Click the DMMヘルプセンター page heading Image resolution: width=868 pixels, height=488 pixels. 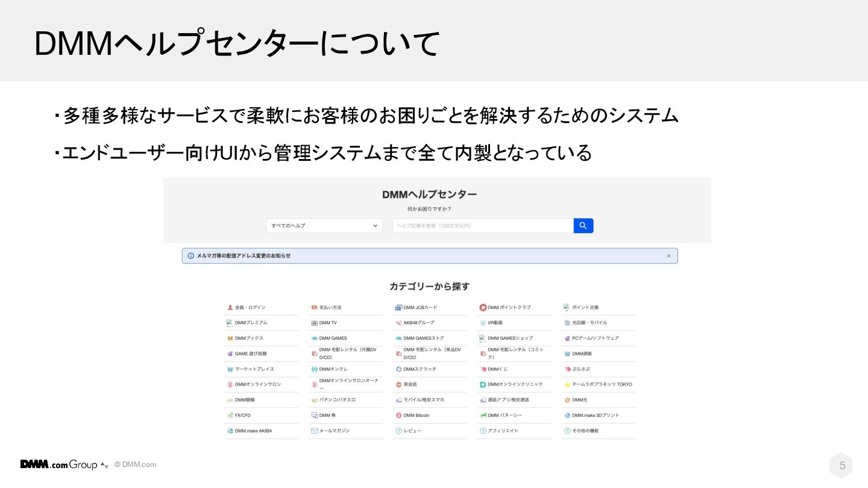coord(429,195)
